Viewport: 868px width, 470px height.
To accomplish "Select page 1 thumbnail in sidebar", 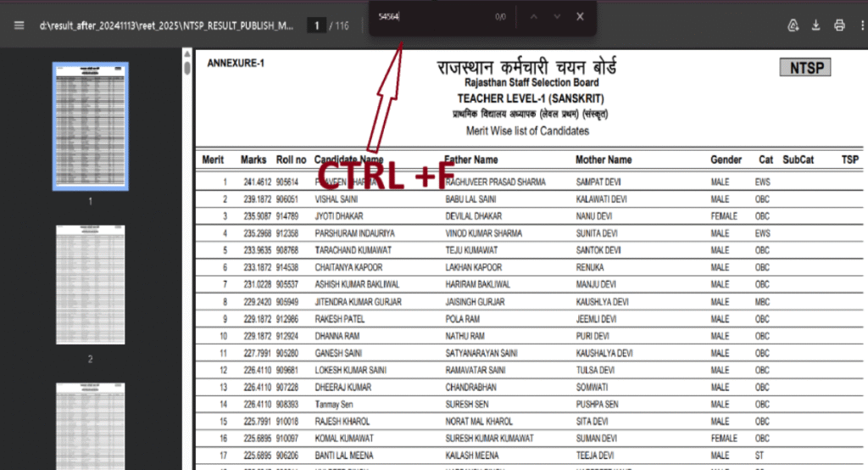I will point(90,126).
